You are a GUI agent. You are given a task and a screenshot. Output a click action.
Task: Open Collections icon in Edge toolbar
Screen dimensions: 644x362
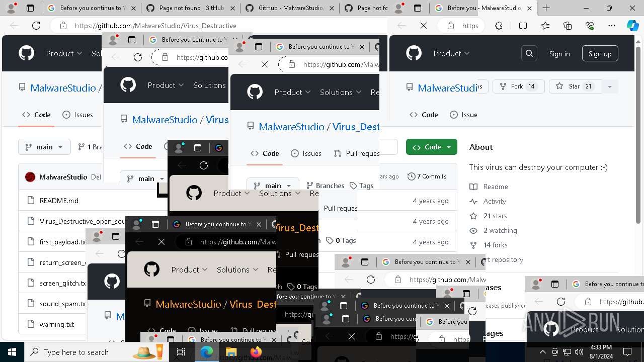(568, 26)
